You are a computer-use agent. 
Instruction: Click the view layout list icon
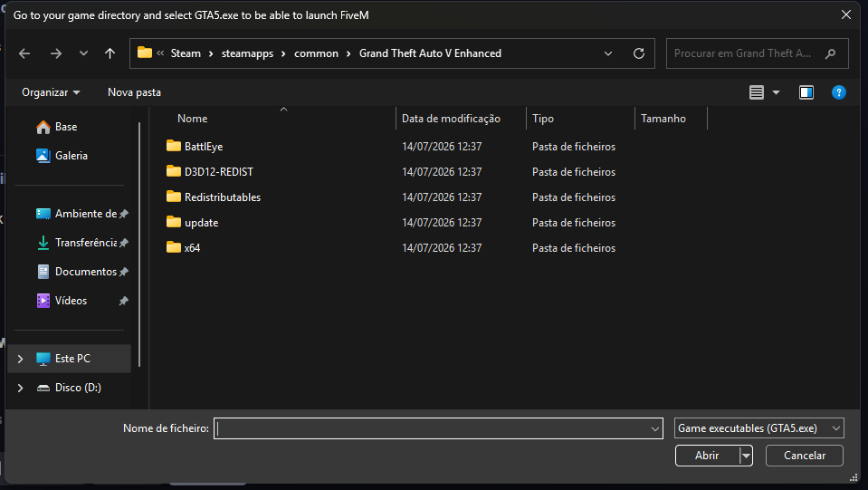[756, 92]
